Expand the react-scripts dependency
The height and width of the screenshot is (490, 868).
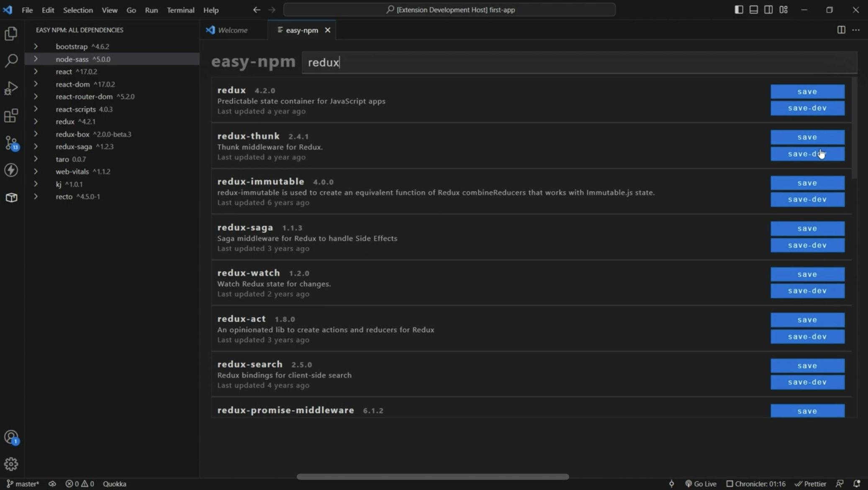pyautogui.click(x=36, y=109)
